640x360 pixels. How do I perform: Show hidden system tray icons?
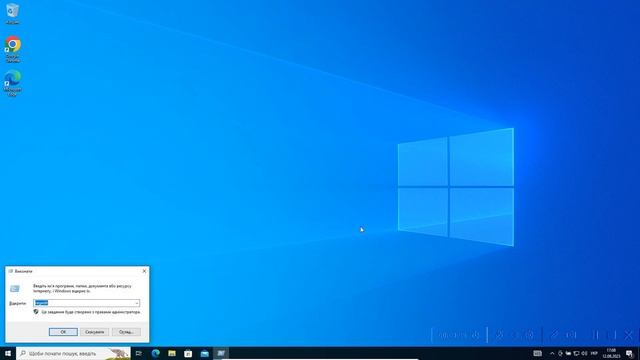[552, 353]
